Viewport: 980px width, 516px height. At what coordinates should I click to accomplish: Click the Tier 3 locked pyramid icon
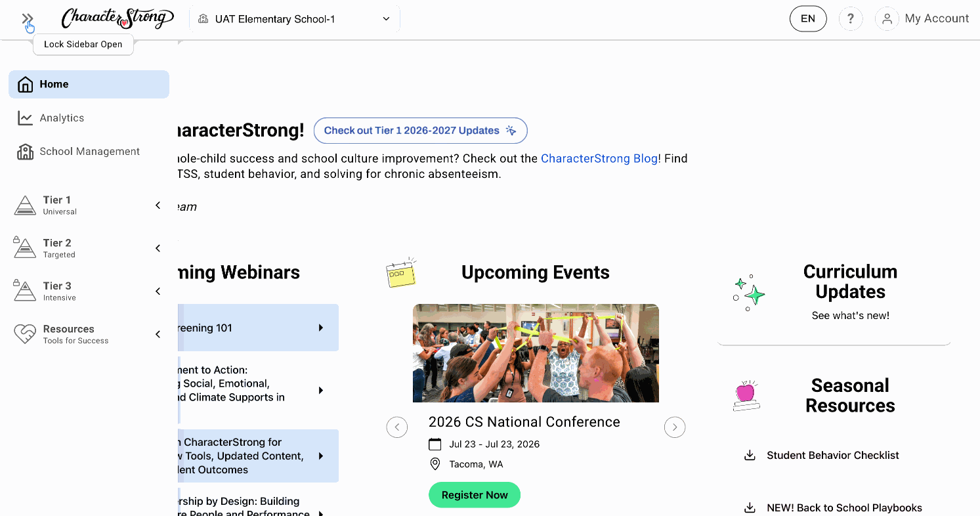(x=25, y=291)
